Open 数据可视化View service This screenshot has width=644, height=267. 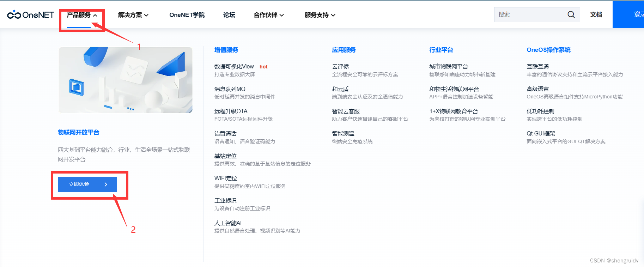[234, 66]
